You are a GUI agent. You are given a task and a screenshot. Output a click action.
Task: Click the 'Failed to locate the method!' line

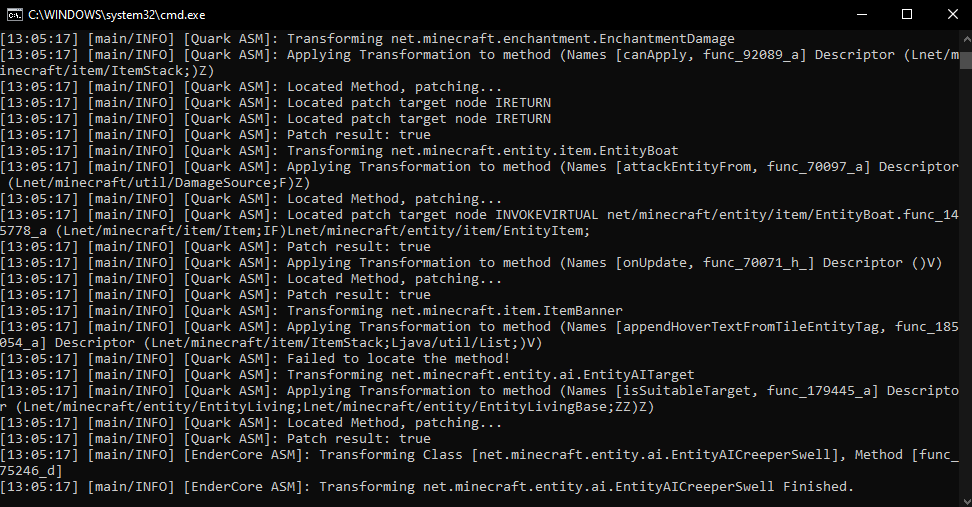[255, 359]
